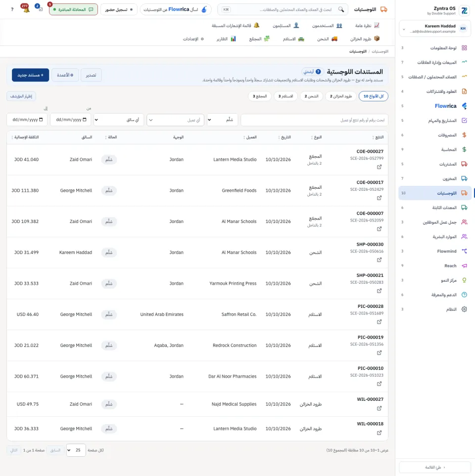The image size is (475, 476).
Task: Select the الاستلام 3 filter tab
Action: click(285, 96)
